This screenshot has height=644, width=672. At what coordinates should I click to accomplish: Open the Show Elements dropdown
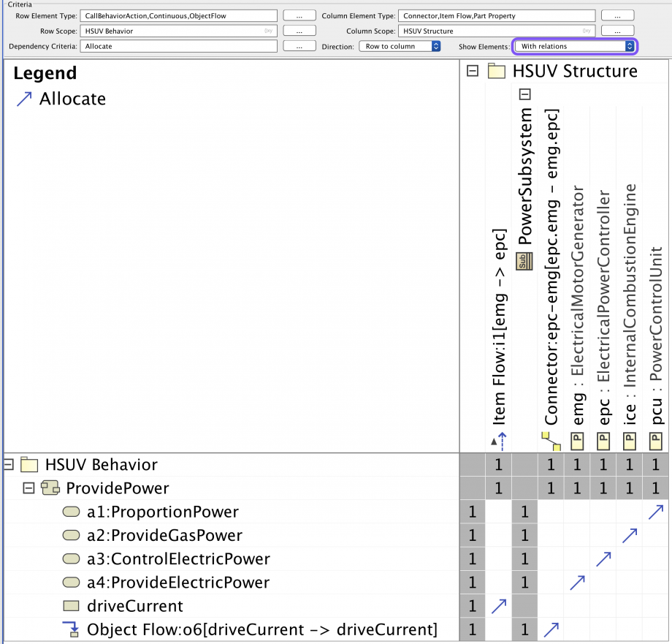[575, 46]
